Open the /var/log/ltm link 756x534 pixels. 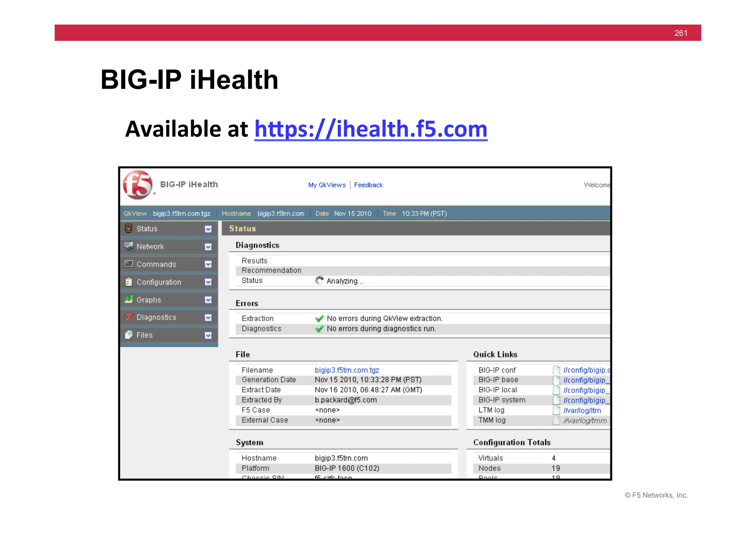click(582, 410)
